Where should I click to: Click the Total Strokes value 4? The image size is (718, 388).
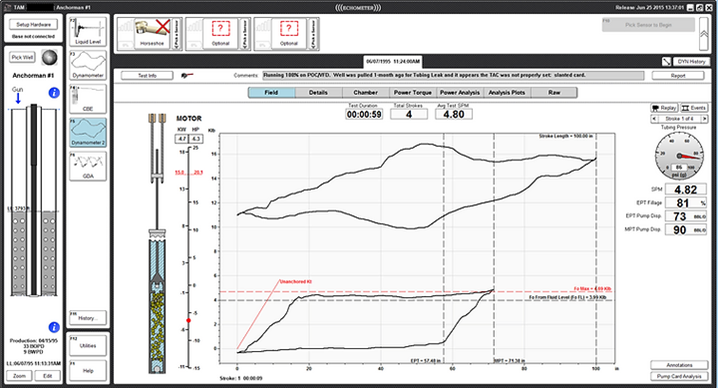pos(409,114)
